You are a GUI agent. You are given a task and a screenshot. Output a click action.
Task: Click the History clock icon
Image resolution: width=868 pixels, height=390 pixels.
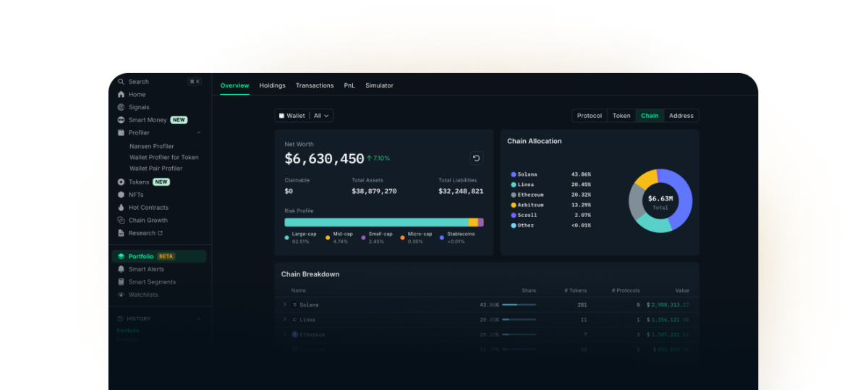(121, 319)
